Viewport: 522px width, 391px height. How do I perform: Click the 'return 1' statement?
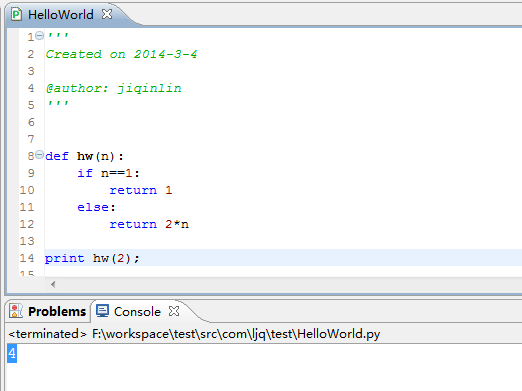141,190
